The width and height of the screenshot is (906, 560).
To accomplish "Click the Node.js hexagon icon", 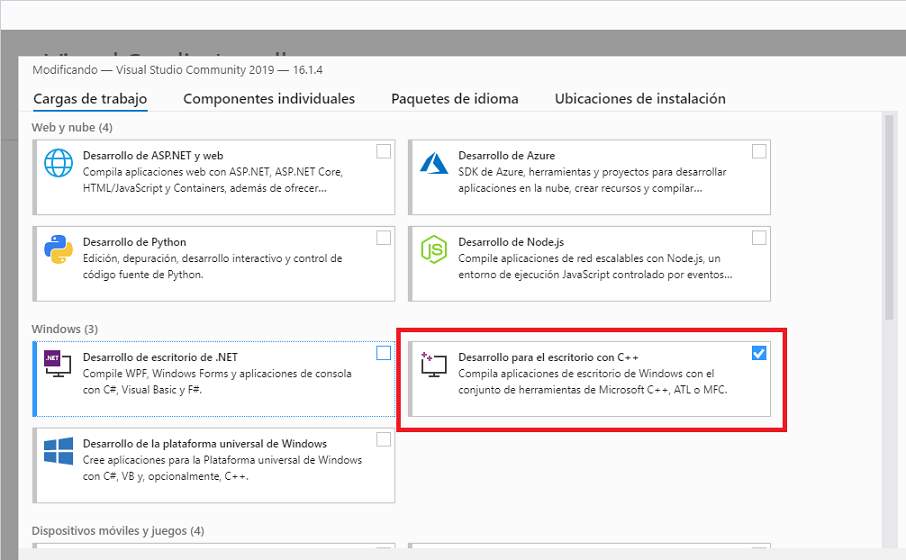I will point(434,249).
